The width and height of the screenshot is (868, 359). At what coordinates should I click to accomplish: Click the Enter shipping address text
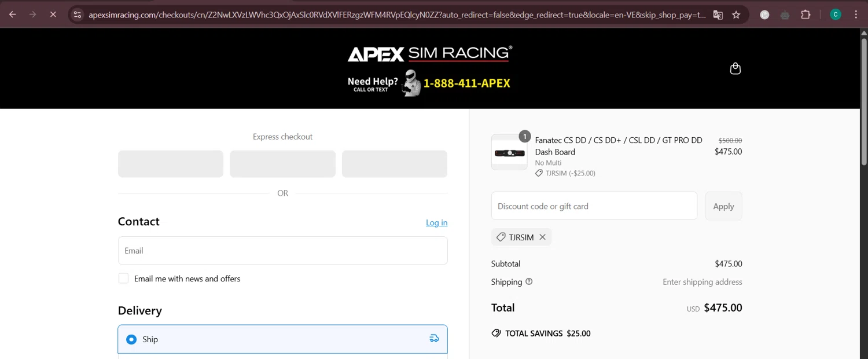click(x=703, y=282)
